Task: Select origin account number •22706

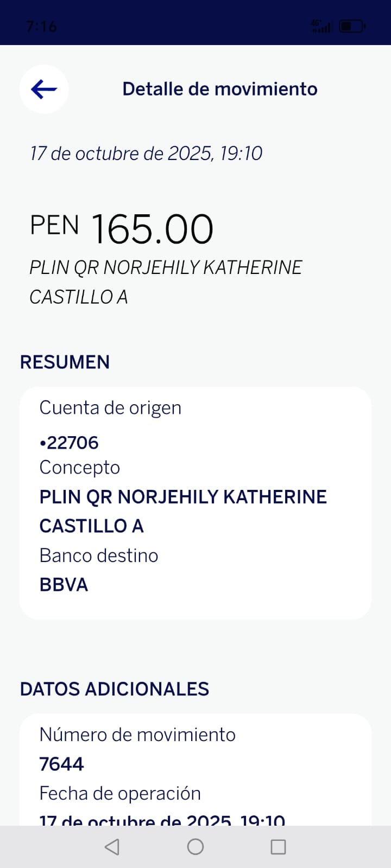Action: click(69, 443)
